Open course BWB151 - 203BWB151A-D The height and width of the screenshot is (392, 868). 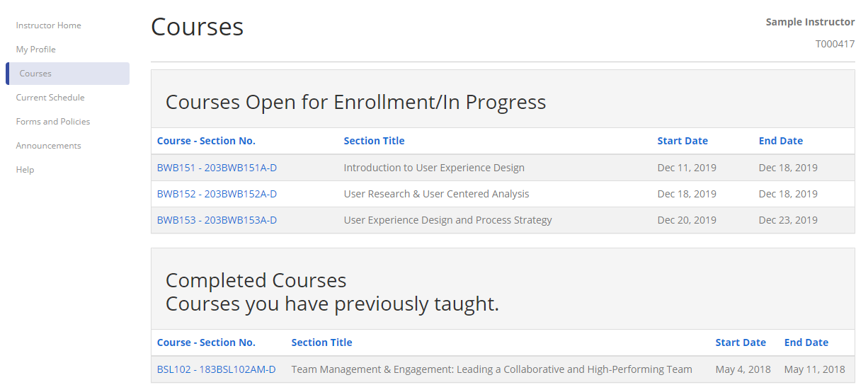coord(217,168)
